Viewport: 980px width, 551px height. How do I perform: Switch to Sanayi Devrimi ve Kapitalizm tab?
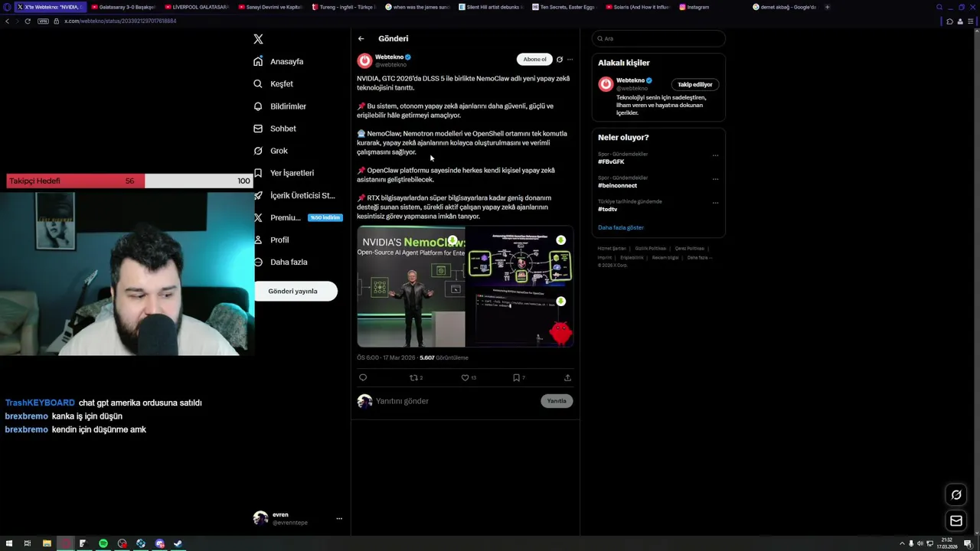tap(269, 7)
